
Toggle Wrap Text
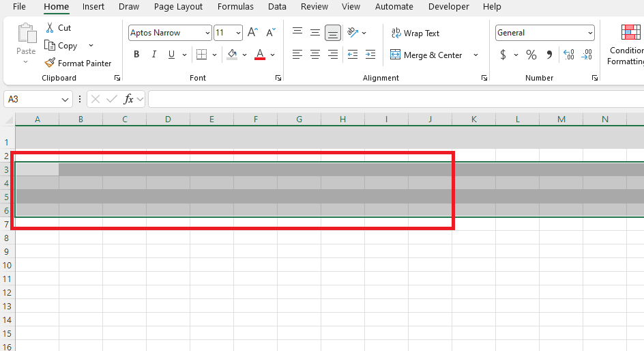[x=415, y=33]
